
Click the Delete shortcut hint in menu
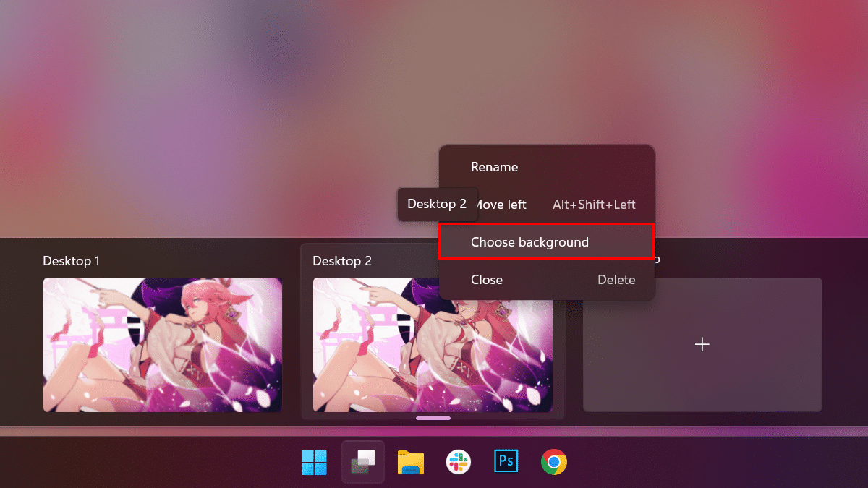click(x=616, y=280)
